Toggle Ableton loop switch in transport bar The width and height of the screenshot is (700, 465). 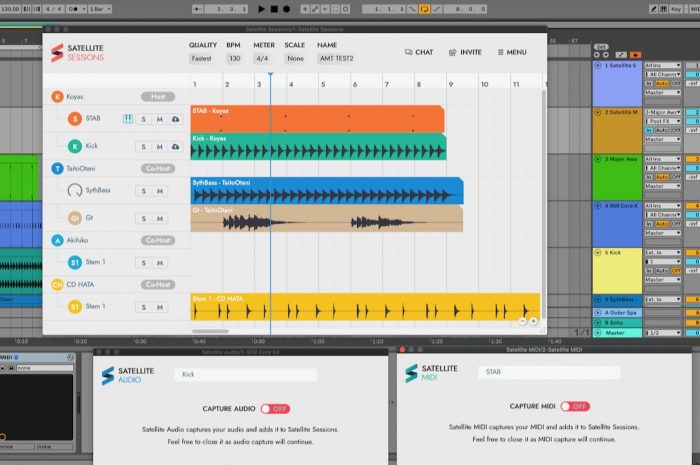coord(424,9)
